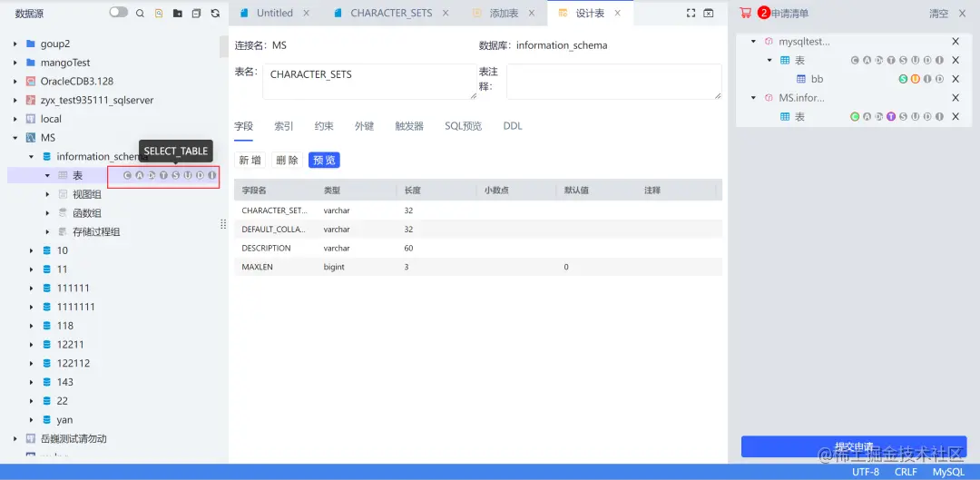Expand the goup2 folder node
Screen dimensions: 980x480
[15, 44]
